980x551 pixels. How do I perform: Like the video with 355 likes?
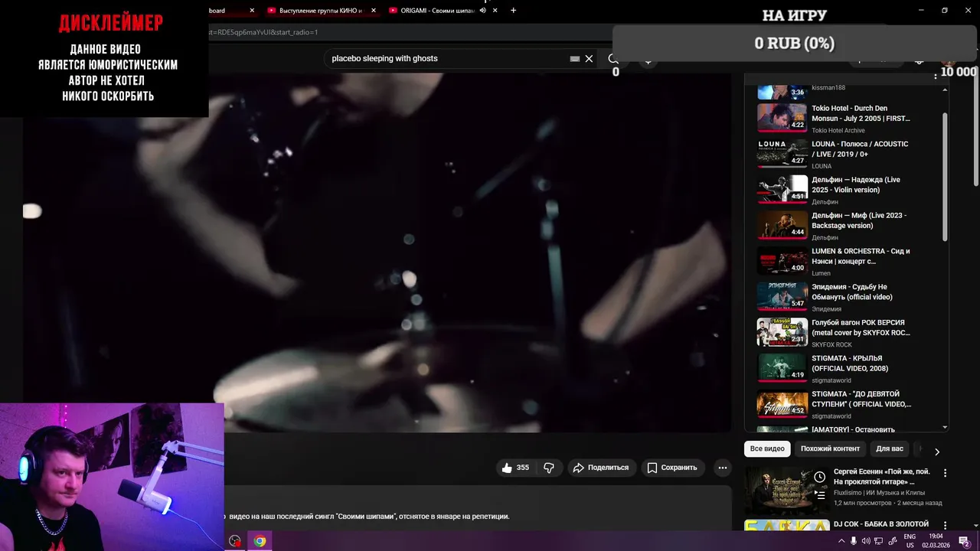514,468
